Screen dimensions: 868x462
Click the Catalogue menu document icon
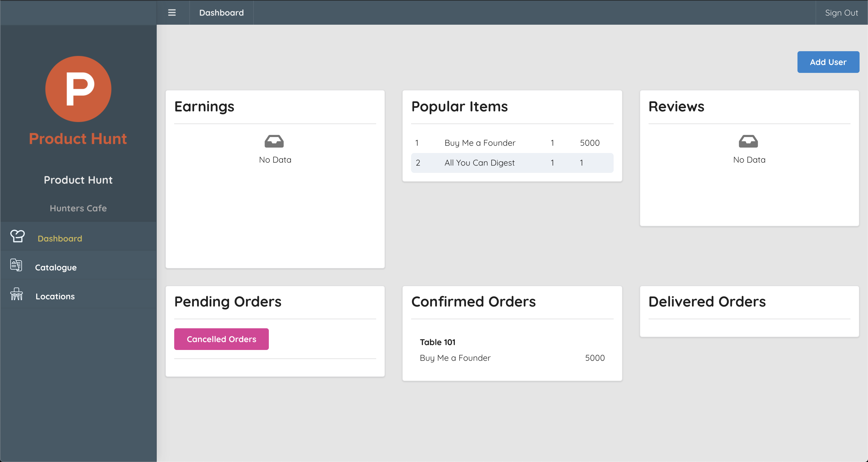tap(16, 265)
